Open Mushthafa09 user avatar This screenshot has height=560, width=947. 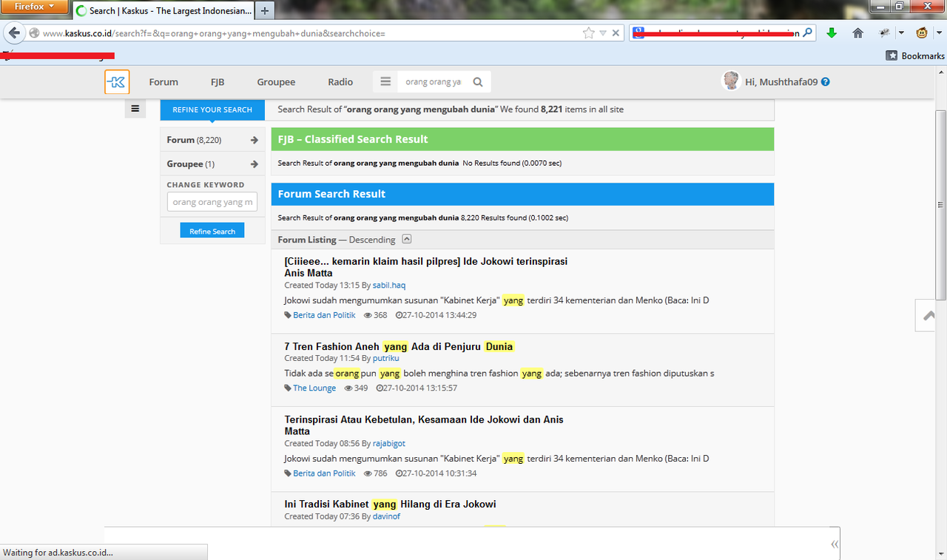click(x=731, y=81)
